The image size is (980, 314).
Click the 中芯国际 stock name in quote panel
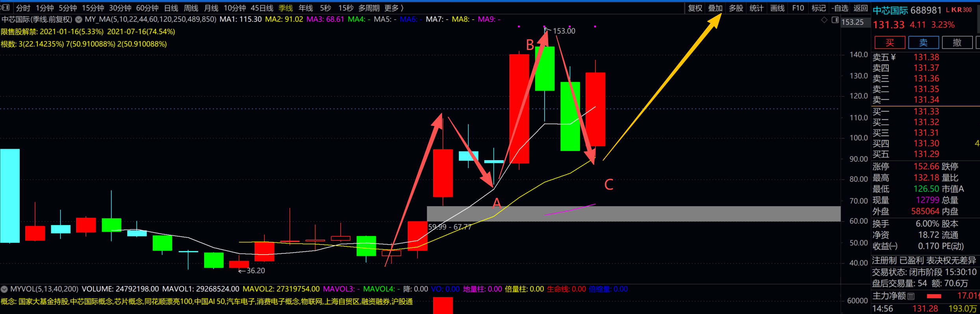click(x=890, y=10)
